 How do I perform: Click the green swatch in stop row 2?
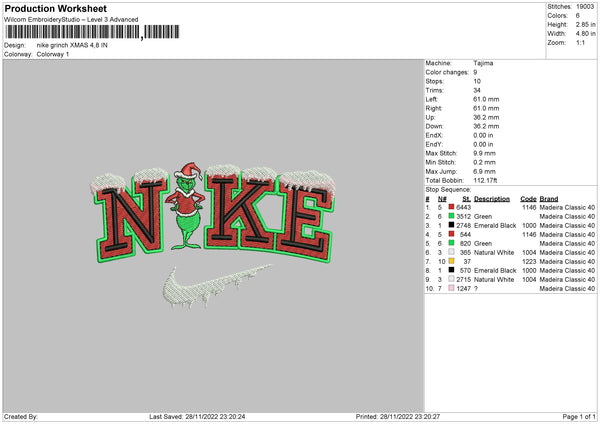(451, 216)
